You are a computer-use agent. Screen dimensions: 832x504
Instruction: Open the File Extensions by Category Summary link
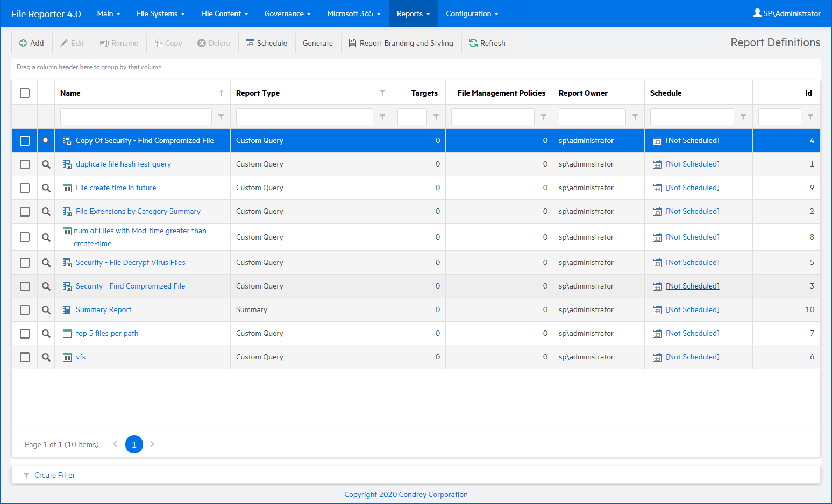(138, 212)
